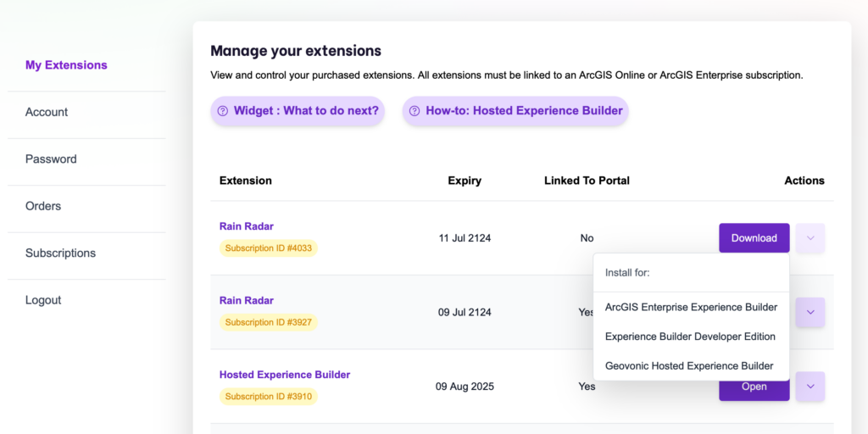Viewport: 868px width, 434px height.
Task: Open the Password sidebar section
Action: [51, 159]
